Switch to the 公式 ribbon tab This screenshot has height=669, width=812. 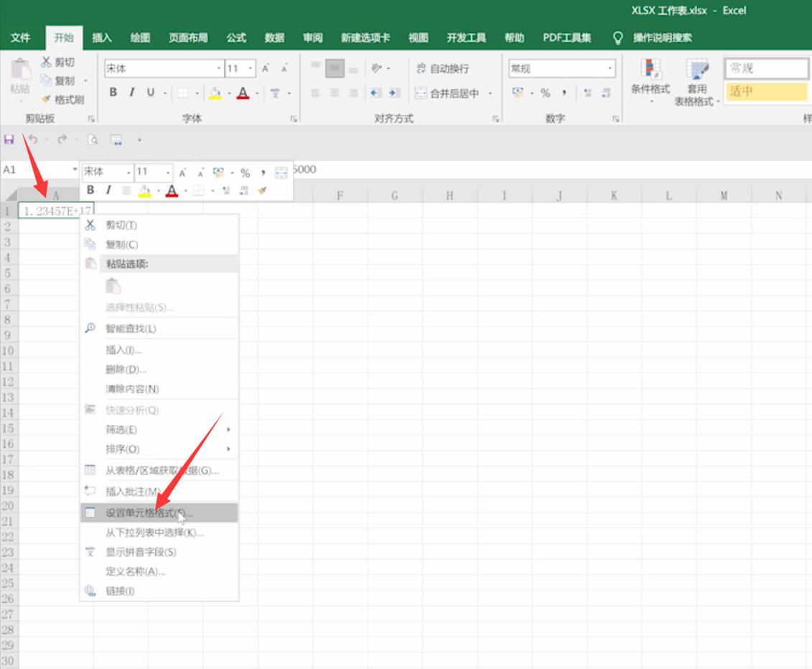pyautogui.click(x=236, y=38)
